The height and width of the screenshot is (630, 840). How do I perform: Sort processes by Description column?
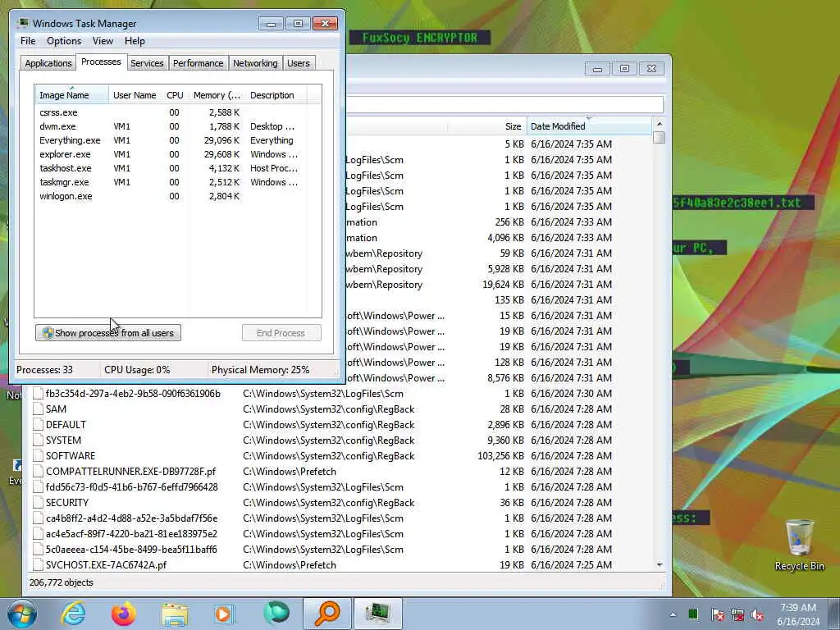276,95
